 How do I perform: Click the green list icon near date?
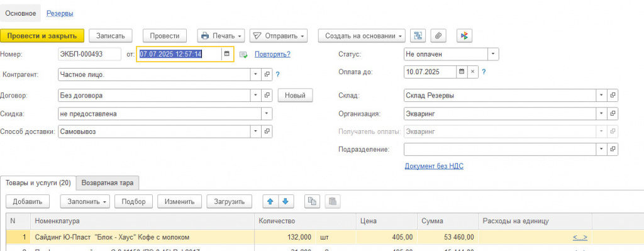[244, 55]
